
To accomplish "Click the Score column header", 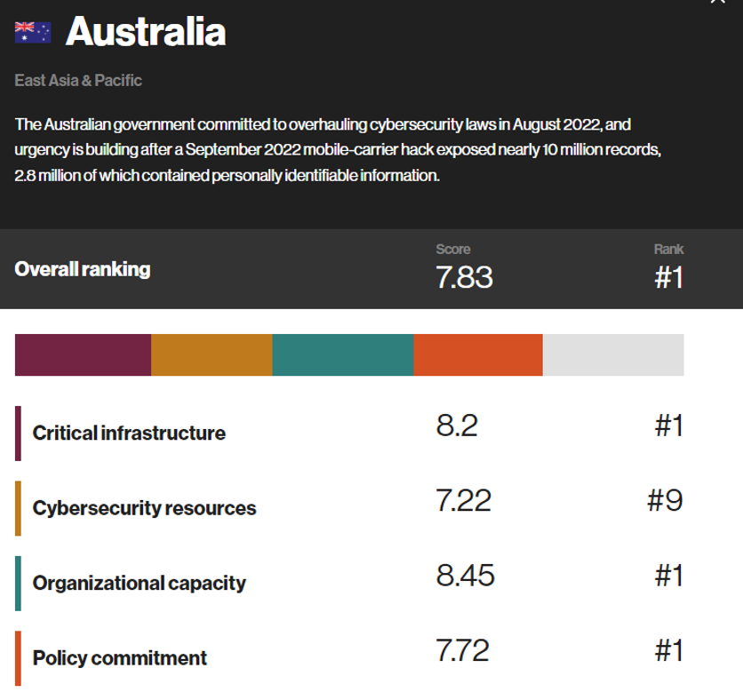I will pos(455,249).
